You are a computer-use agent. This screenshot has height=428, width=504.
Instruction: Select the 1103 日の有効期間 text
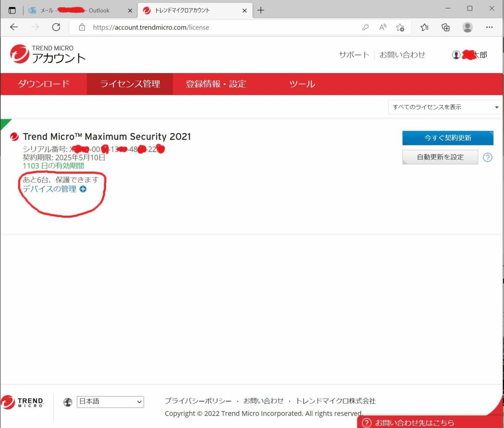(x=53, y=165)
